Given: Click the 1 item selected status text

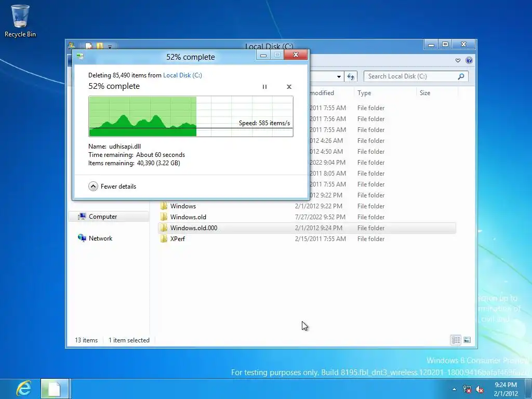Looking at the screenshot, I should click(x=129, y=340).
